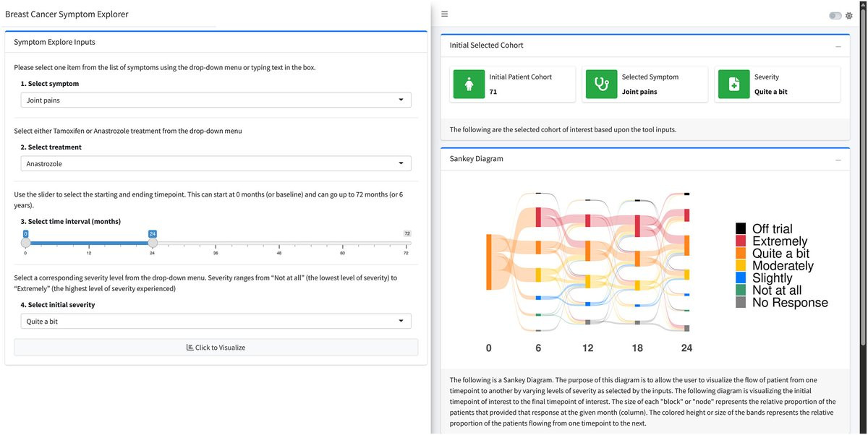The width and height of the screenshot is (868, 435).
Task: Click the Sankey axis label 12
Action: (587, 348)
